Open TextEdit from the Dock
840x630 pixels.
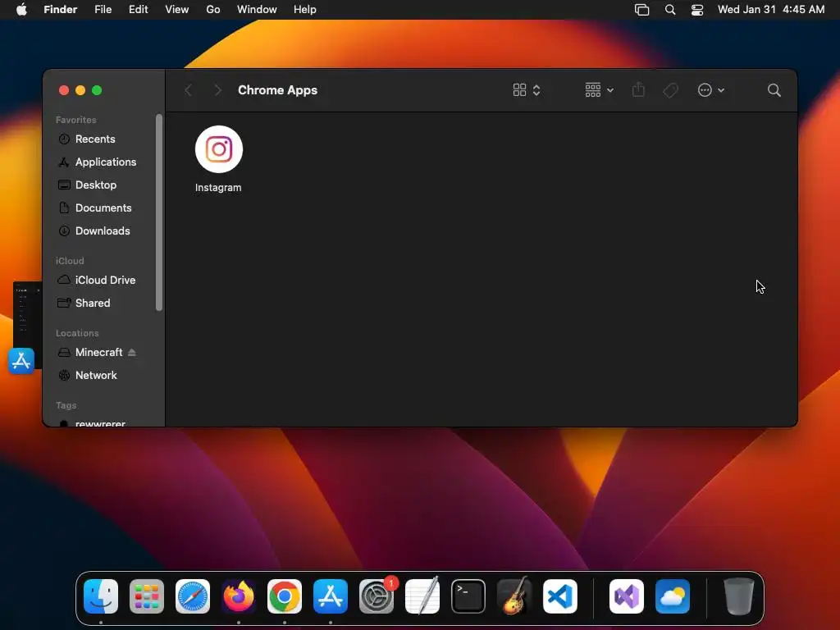coord(422,596)
